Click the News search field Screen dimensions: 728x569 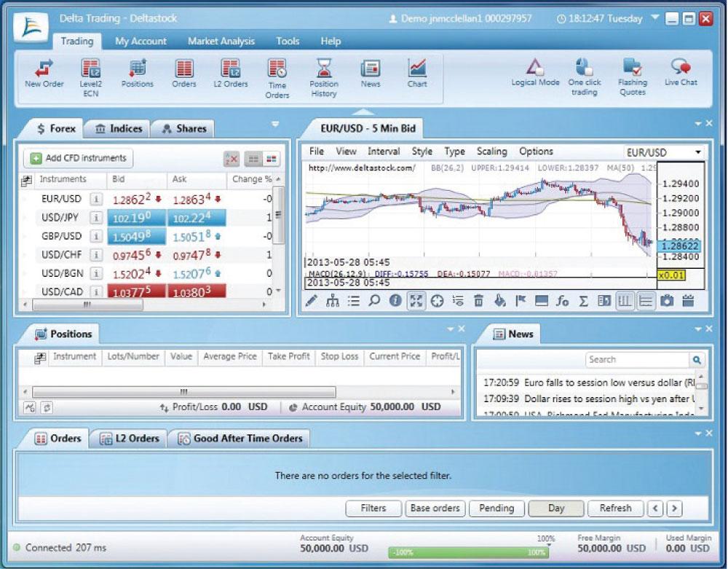tap(638, 359)
